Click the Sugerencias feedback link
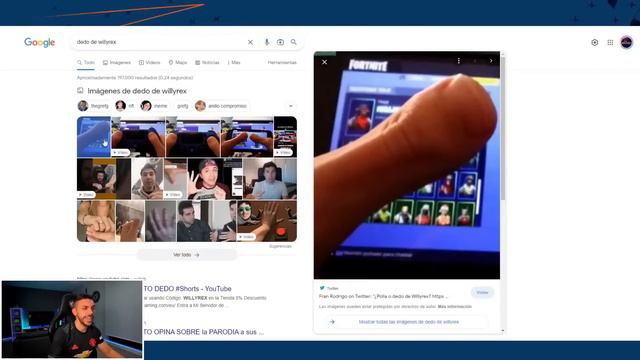The image size is (640, 360). [280, 246]
